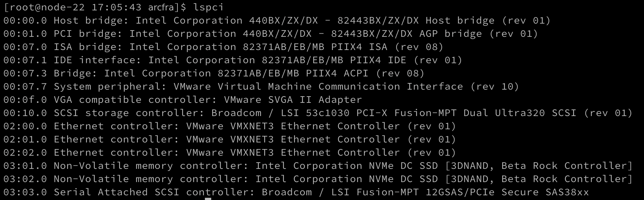Click the PIIX4 IDE interface line

(x=233, y=60)
